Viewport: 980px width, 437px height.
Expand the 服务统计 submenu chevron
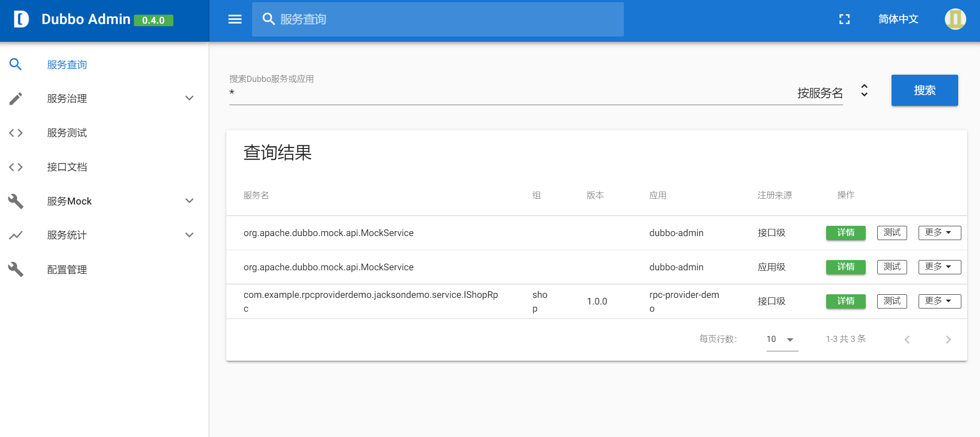tap(189, 235)
